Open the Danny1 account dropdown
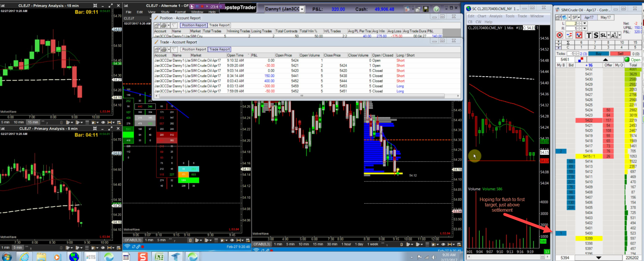The height and width of the screenshot is (261, 644). pos(302,9)
